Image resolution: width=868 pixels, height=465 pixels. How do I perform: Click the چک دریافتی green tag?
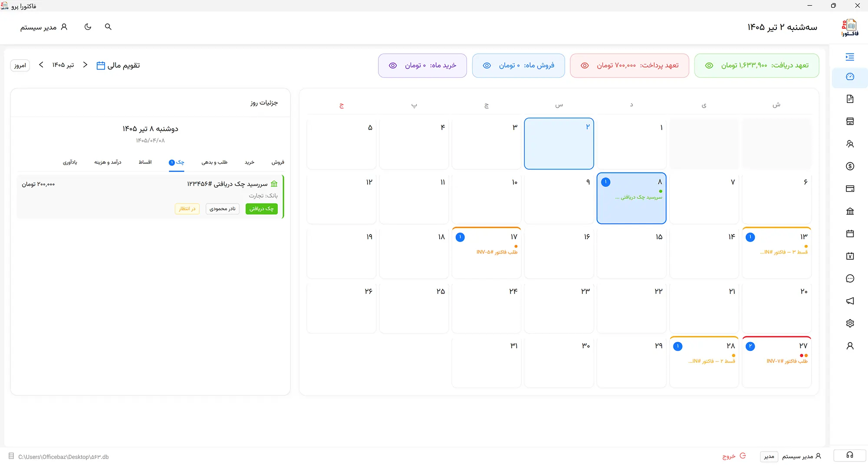[262, 209]
